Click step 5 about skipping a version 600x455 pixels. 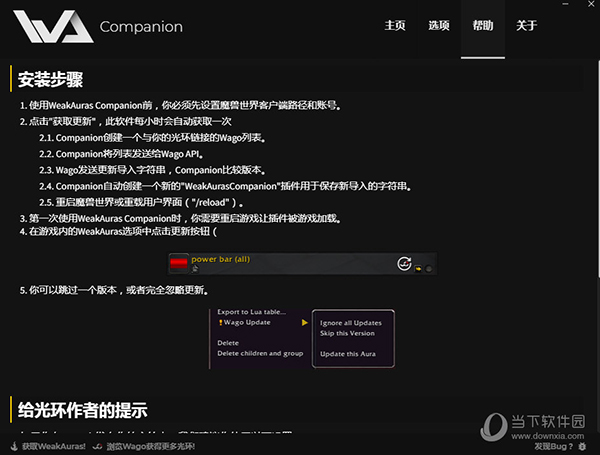(x=114, y=290)
